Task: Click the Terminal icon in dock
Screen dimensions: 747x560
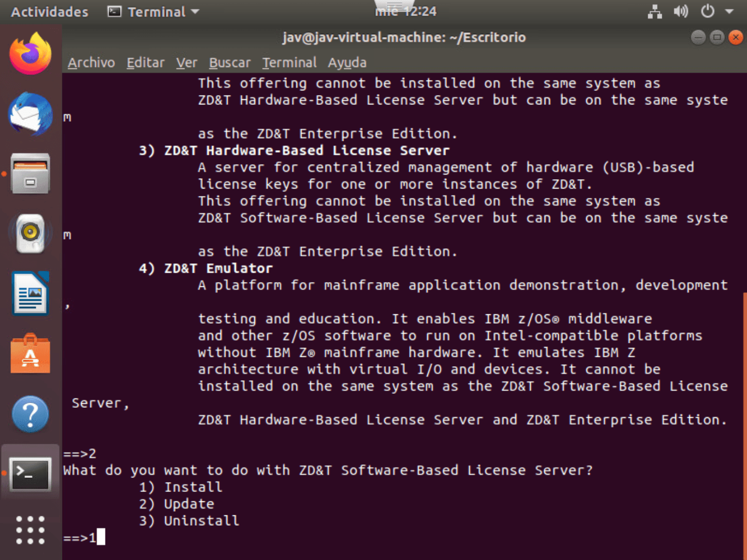Action: point(30,474)
